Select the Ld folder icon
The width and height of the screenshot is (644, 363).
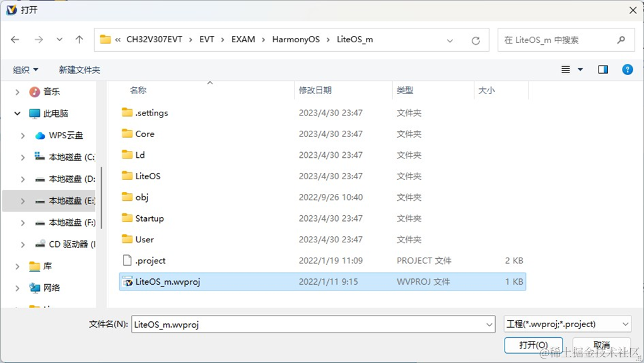click(127, 155)
